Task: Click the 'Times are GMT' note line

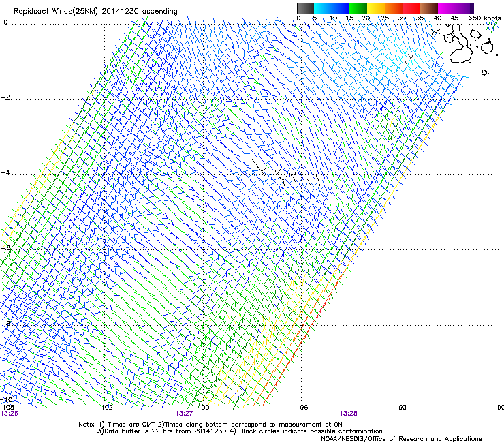Action: pyautogui.click(x=210, y=425)
